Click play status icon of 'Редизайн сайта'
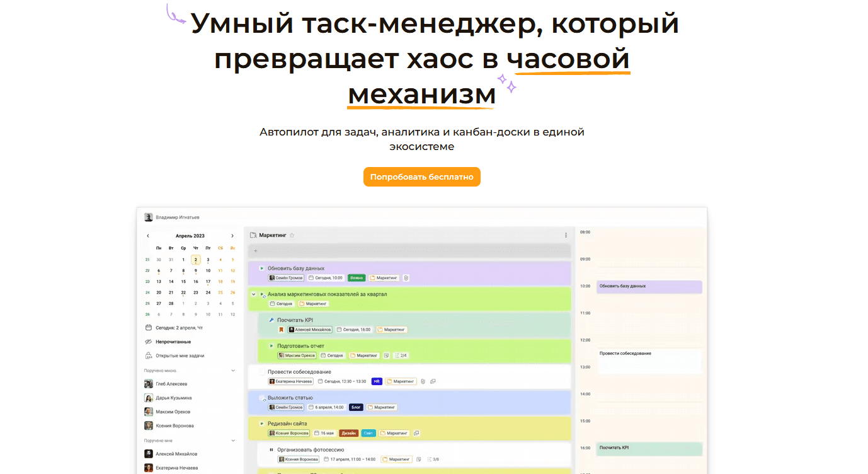Screen dimensions: 868x474 click(x=261, y=424)
